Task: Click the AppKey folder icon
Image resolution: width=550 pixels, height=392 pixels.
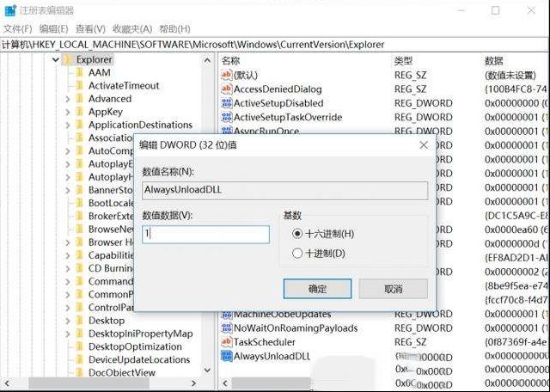Action: pos(80,112)
